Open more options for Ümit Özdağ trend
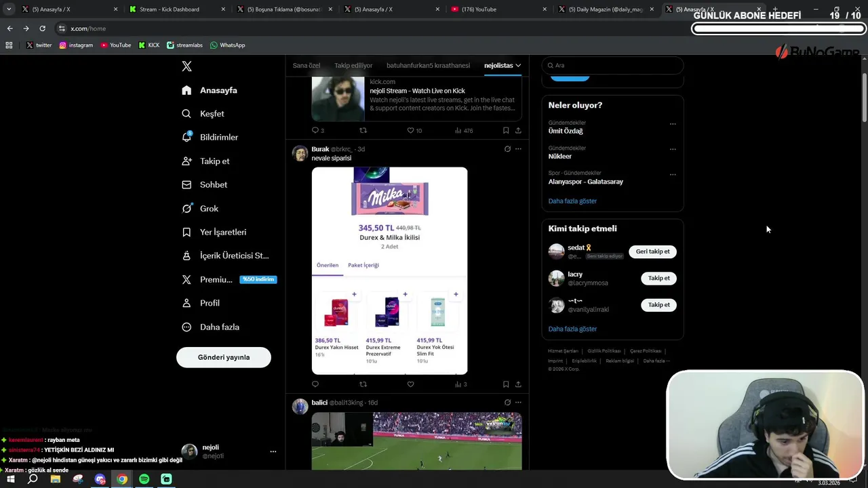The image size is (868, 488). (x=673, y=124)
